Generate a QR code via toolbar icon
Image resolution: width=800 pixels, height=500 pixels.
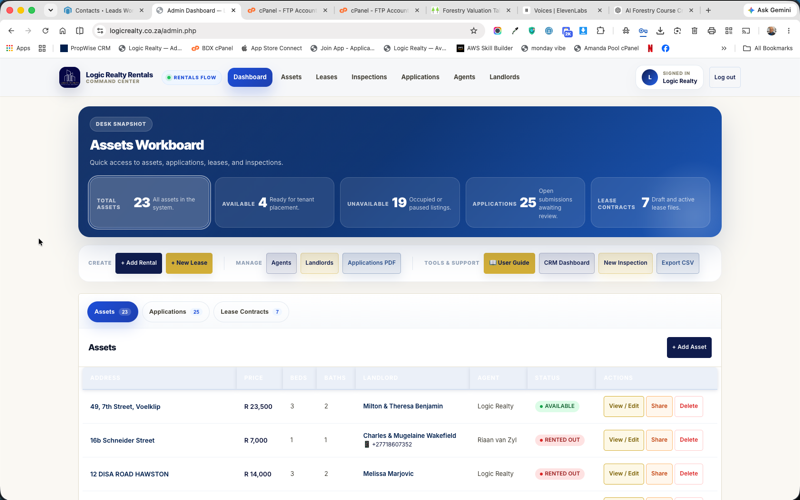[729, 31]
